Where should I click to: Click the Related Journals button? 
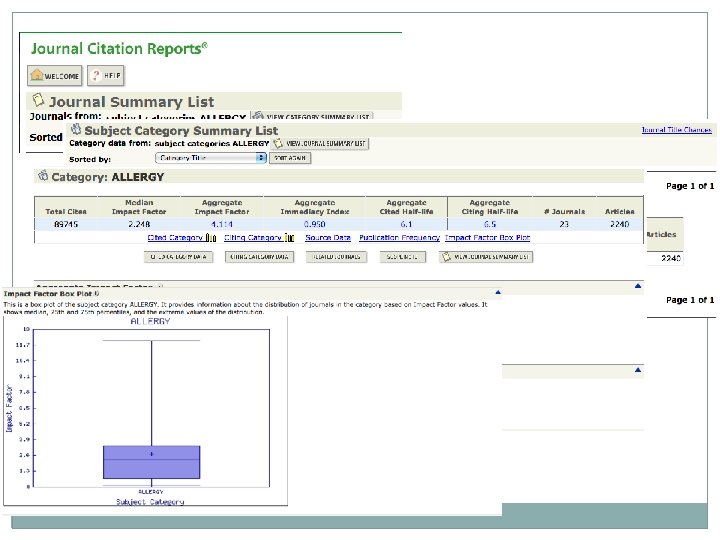[x=336, y=257]
